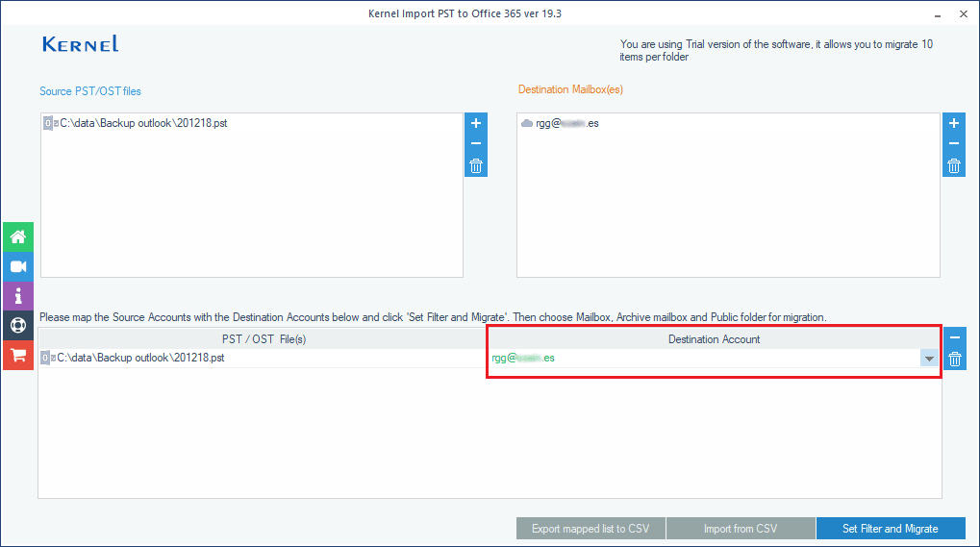Click Import from CSV button
Screen dimensions: 980x547
(741, 529)
